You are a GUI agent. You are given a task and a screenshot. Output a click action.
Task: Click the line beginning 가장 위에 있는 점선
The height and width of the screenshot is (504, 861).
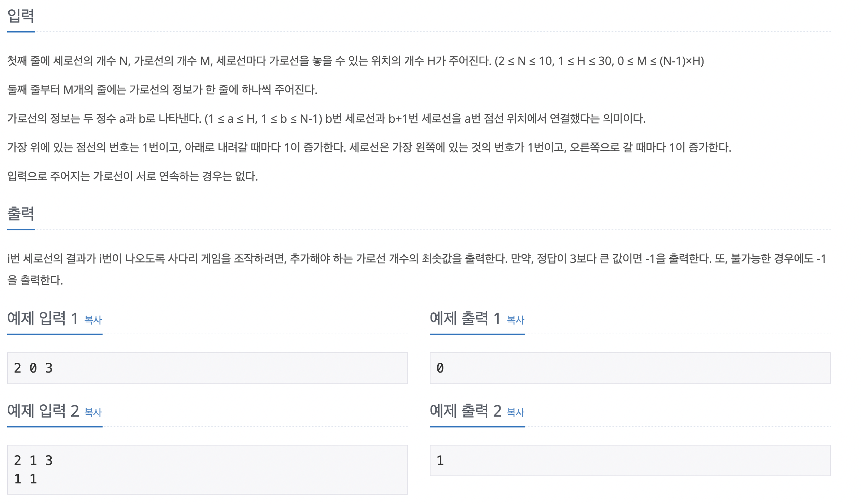(369, 147)
